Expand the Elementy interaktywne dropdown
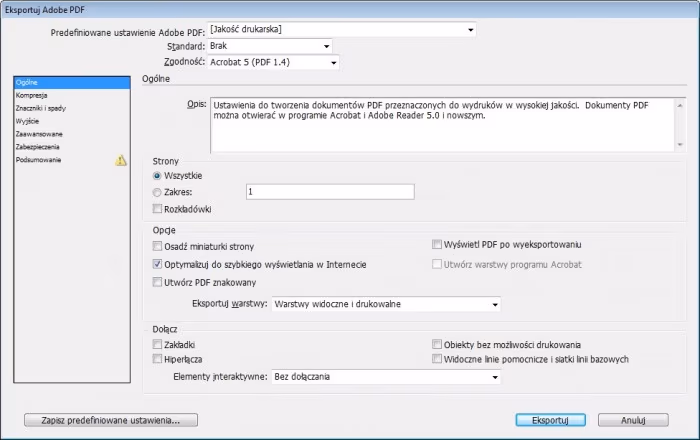The height and width of the screenshot is (440, 700). pyautogui.click(x=386, y=377)
